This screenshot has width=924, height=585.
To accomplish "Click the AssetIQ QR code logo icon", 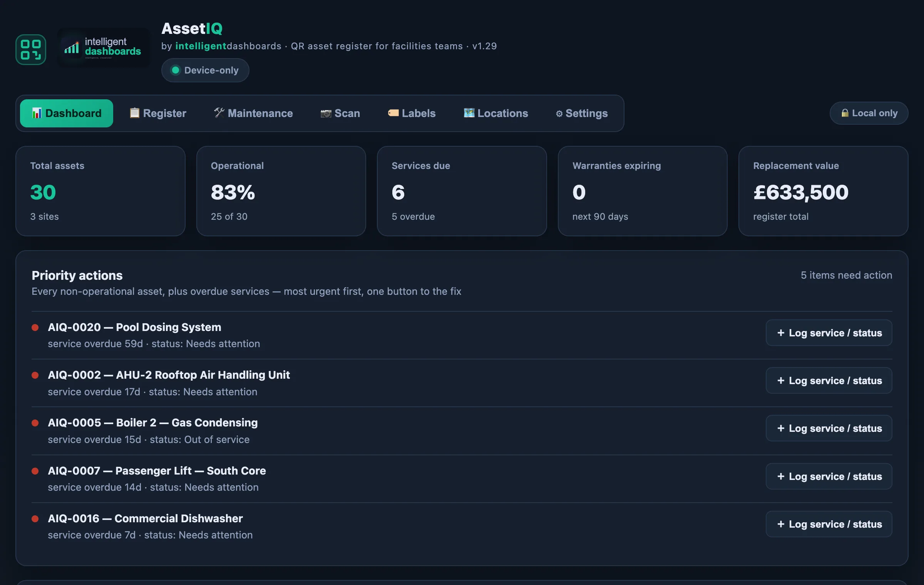I will click(31, 50).
